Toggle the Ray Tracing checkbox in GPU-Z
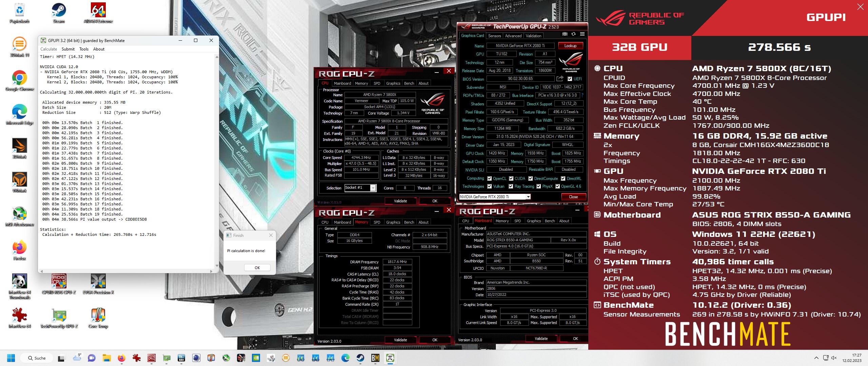 (511, 186)
